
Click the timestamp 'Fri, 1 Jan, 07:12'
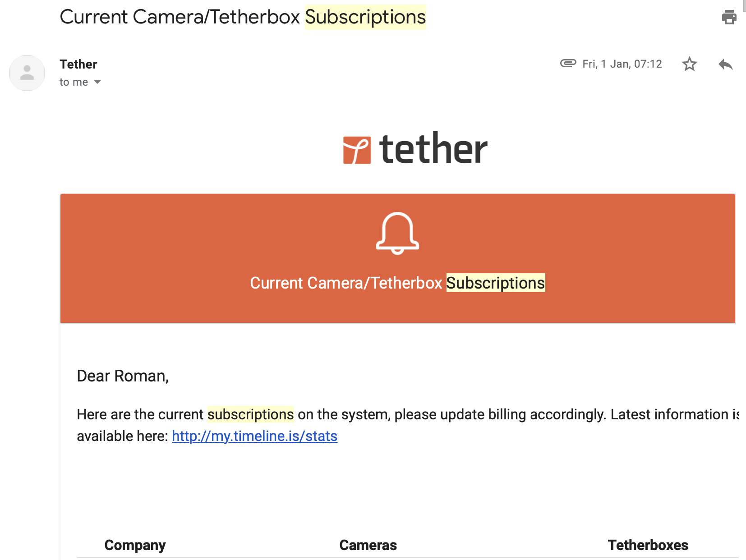[x=622, y=64]
